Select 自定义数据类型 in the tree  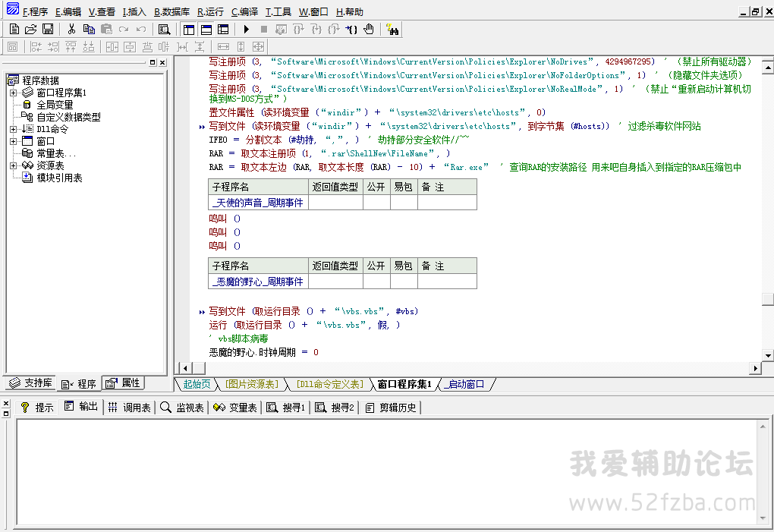click(x=68, y=117)
